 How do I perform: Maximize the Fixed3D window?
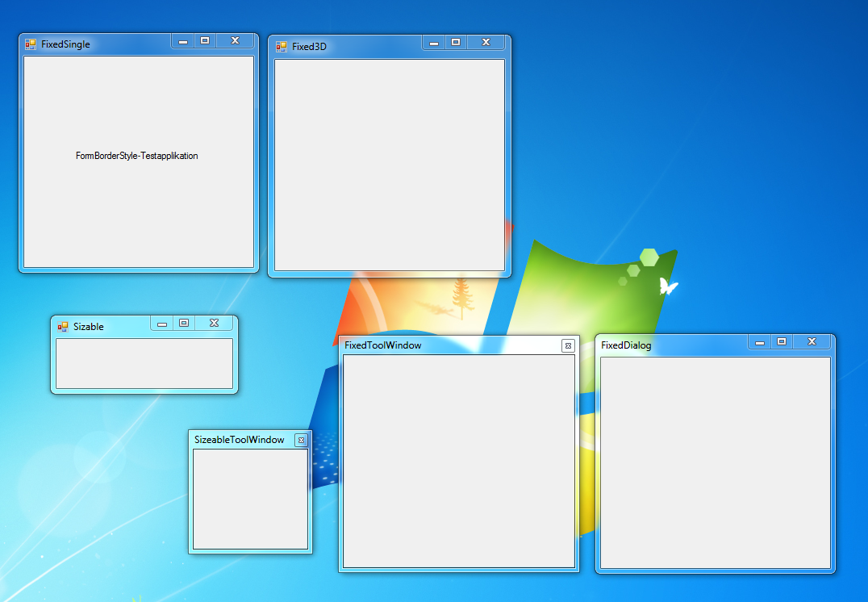(456, 43)
